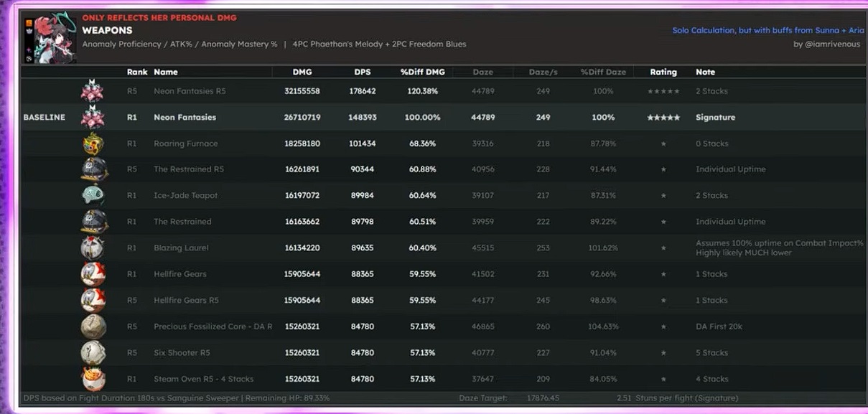The image size is (868, 414).
Task: Select the Precious Fossilized Core weapon icon
Action: tap(93, 326)
